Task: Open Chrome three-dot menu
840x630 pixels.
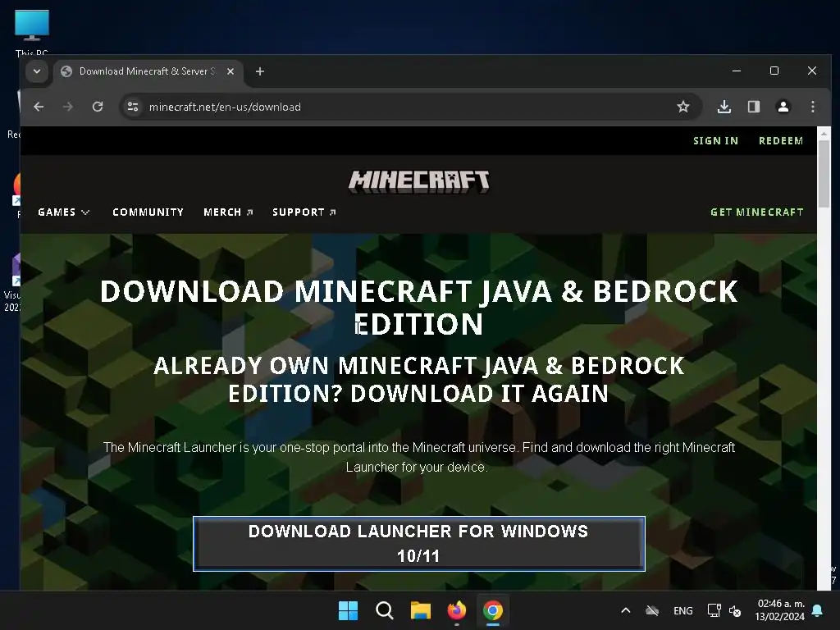Action: point(813,107)
